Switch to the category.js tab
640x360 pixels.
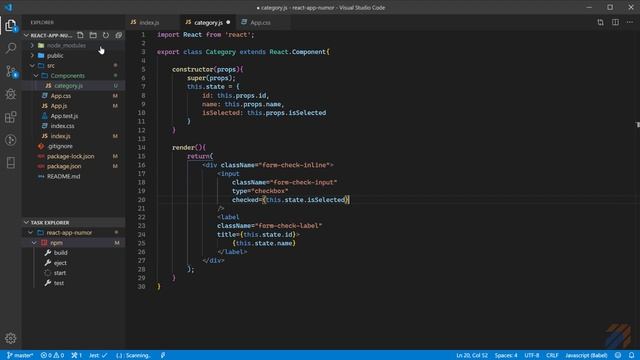207,22
